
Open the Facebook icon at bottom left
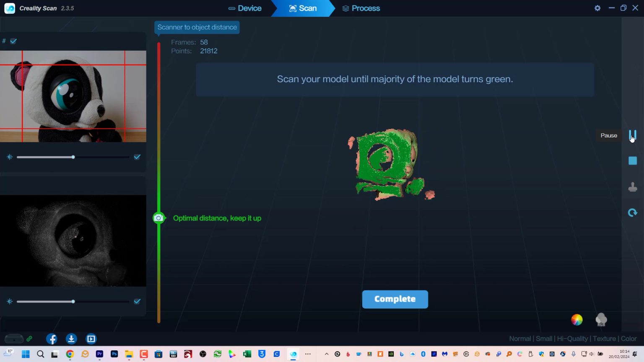click(52, 339)
